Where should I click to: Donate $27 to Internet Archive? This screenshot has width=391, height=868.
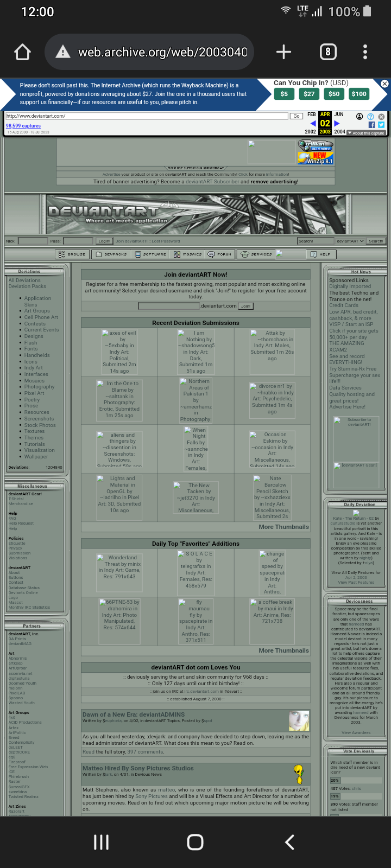point(309,94)
